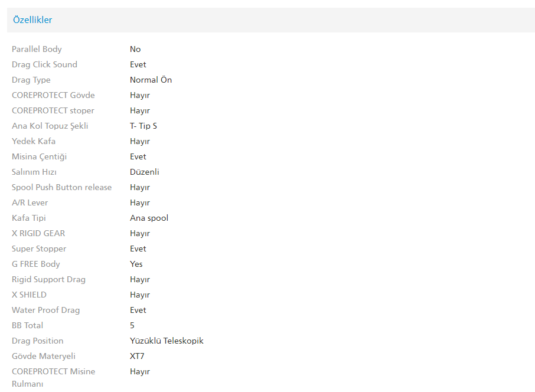Image resolution: width=535 pixels, height=392 pixels.
Task: Click the Super Stopper label
Action: (39, 249)
